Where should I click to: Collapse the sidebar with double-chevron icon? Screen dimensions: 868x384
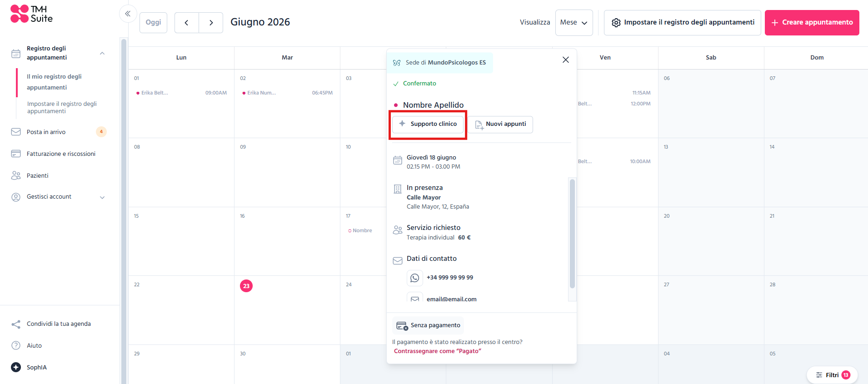point(128,14)
